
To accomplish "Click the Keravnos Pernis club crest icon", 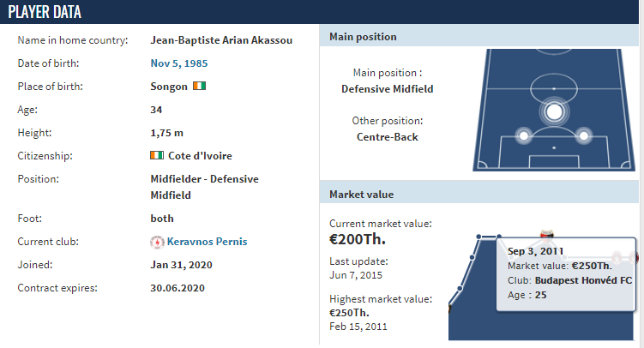I will point(157,242).
